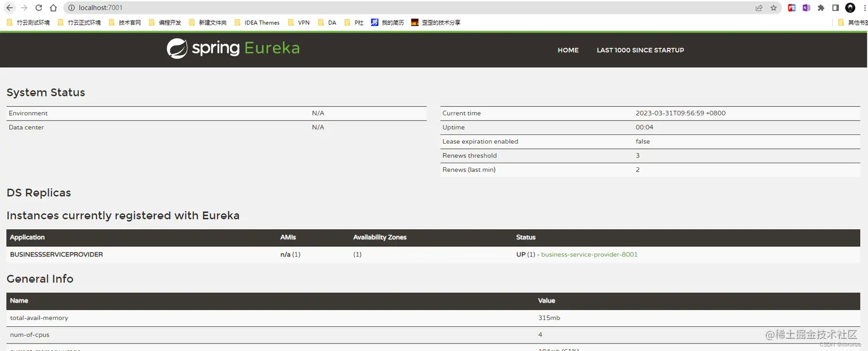The height and width of the screenshot is (351, 868).
Task: Open the VPN bookmark folder
Action: click(x=299, y=22)
